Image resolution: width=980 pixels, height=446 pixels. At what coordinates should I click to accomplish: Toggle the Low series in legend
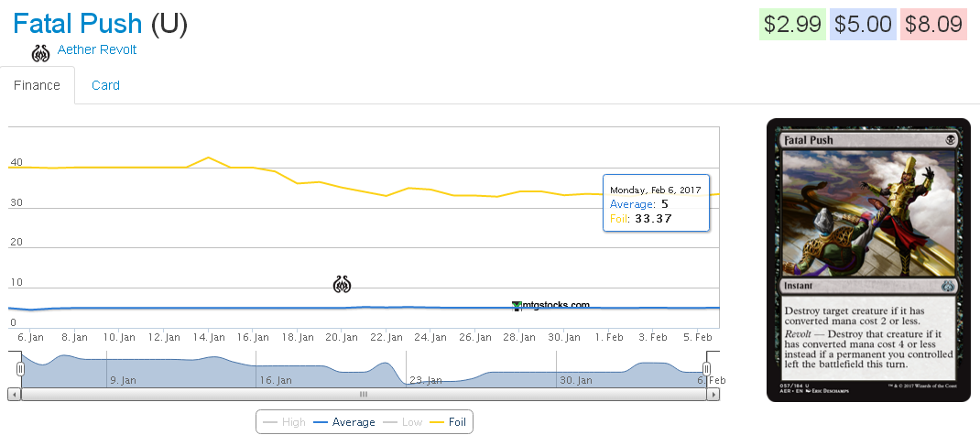(403, 422)
